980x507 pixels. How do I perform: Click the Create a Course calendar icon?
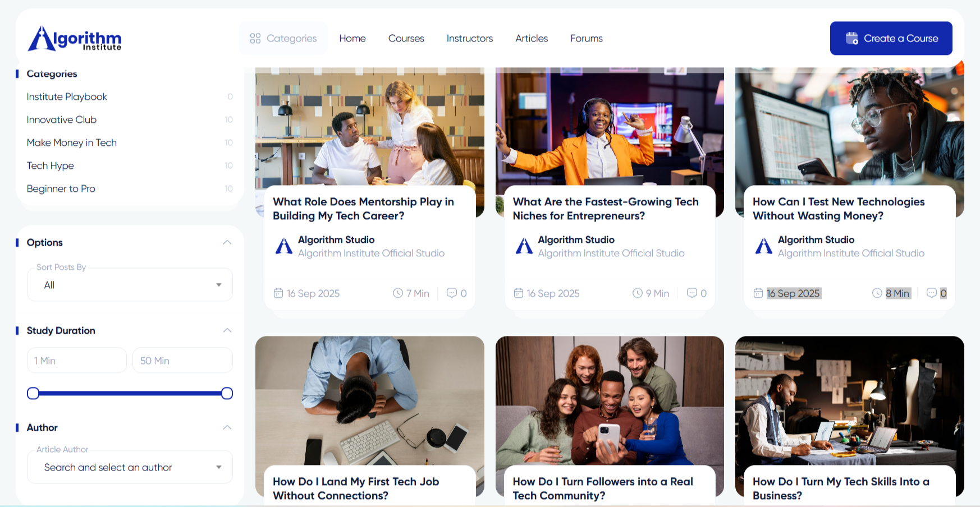pos(851,38)
